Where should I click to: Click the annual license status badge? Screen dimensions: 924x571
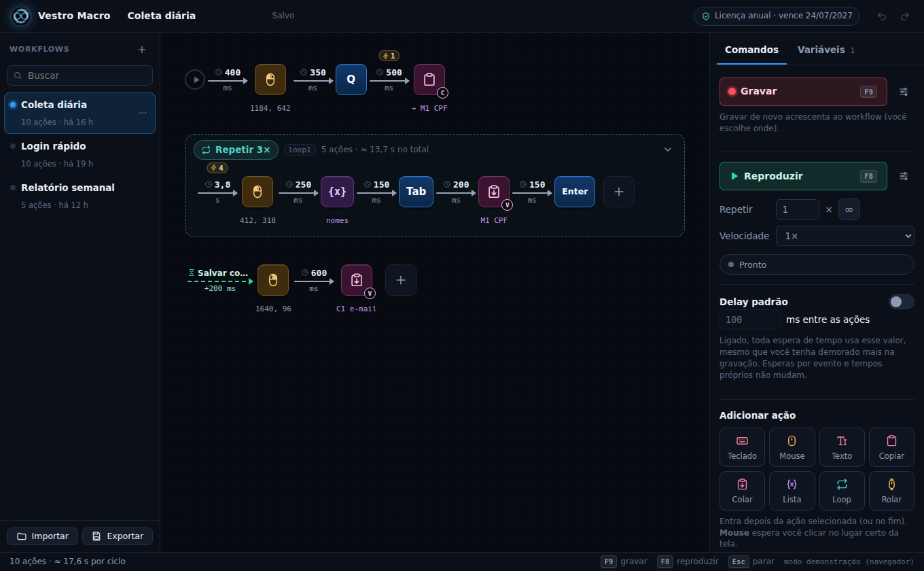coord(777,16)
